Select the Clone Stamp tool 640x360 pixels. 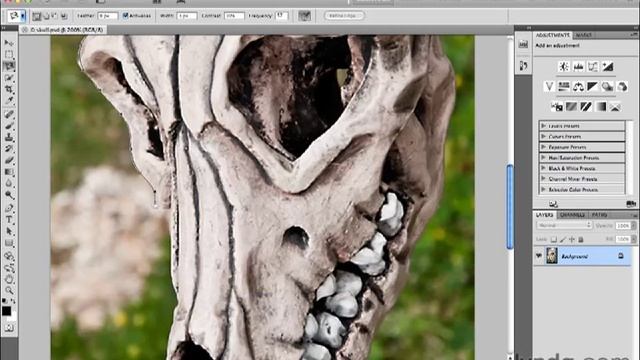coord(9,138)
